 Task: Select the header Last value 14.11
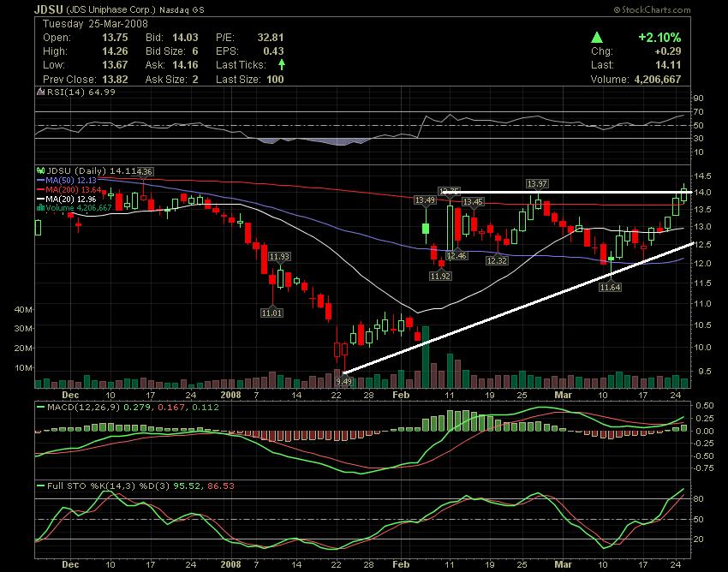[x=669, y=65]
